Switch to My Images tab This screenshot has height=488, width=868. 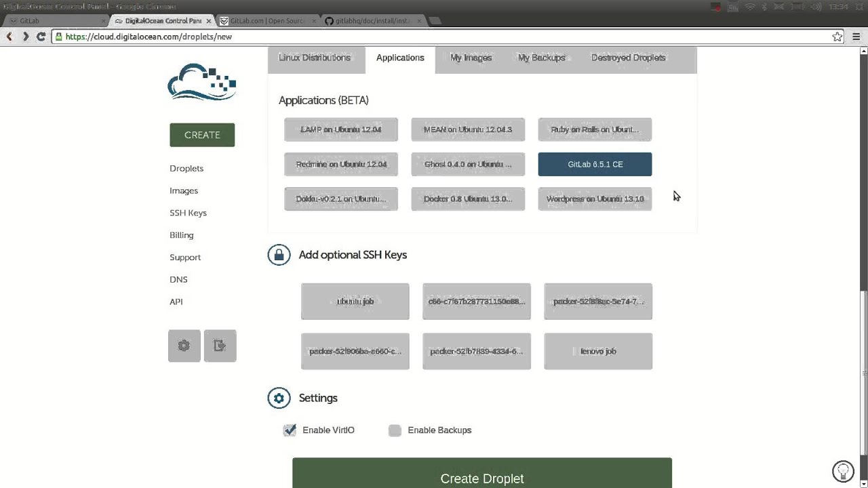pyautogui.click(x=471, y=58)
